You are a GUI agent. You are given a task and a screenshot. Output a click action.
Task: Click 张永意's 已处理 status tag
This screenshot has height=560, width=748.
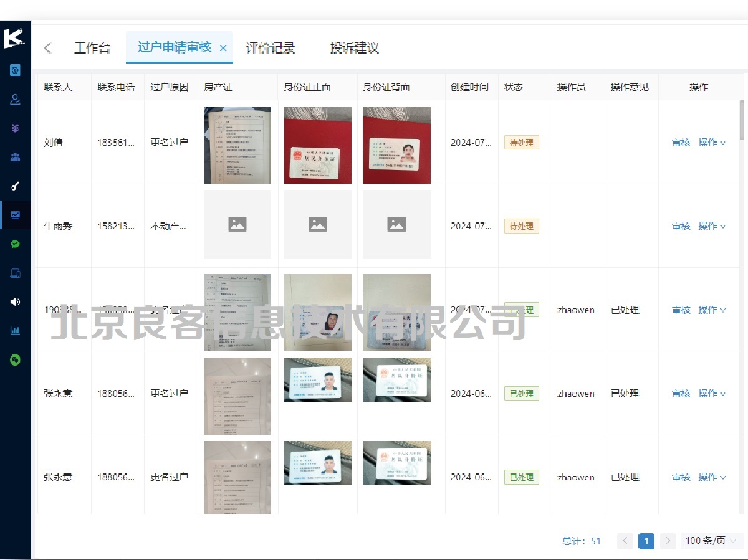[521, 393]
